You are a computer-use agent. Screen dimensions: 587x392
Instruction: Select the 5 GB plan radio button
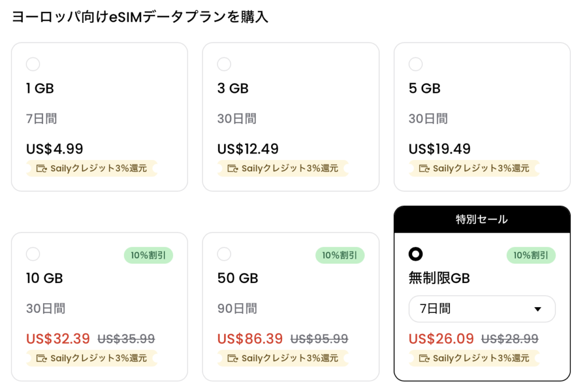[416, 64]
